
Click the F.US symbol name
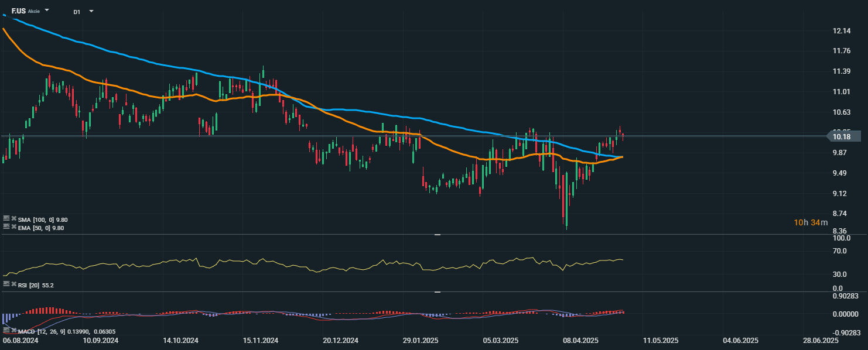(x=19, y=11)
